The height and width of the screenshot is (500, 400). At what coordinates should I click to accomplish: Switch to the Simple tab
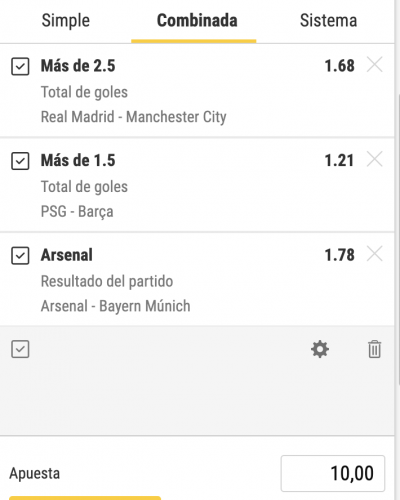pos(66,21)
